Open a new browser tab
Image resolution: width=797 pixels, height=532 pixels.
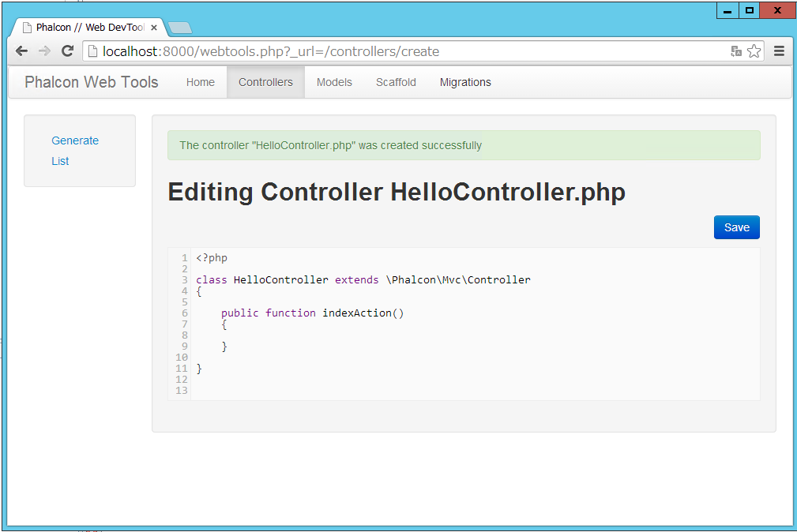point(180,28)
